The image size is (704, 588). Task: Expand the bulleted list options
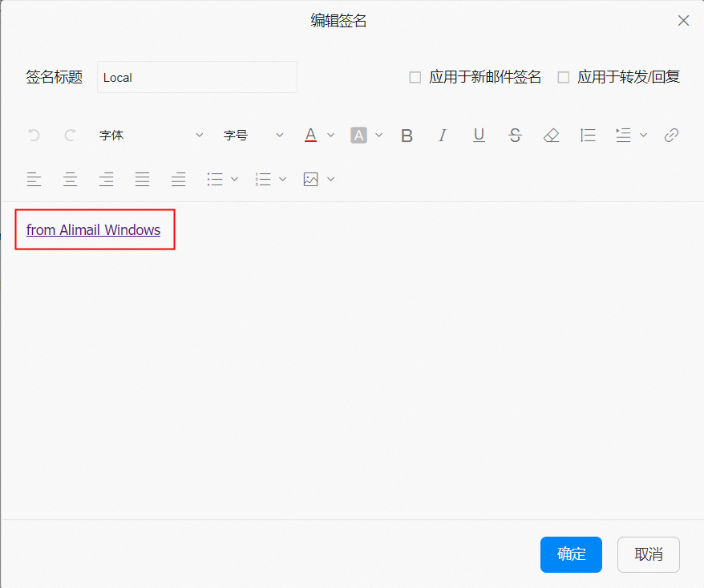tap(234, 180)
